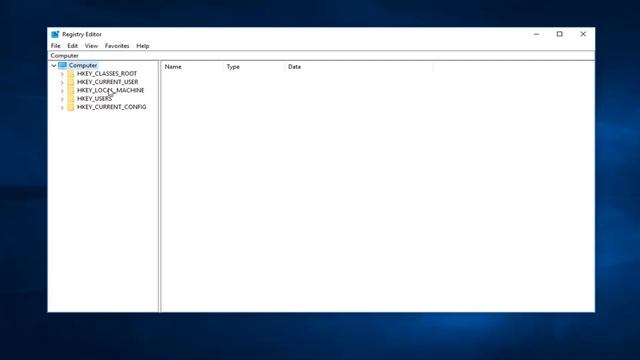
Task: Collapse the Computer root node
Action: (x=53, y=65)
